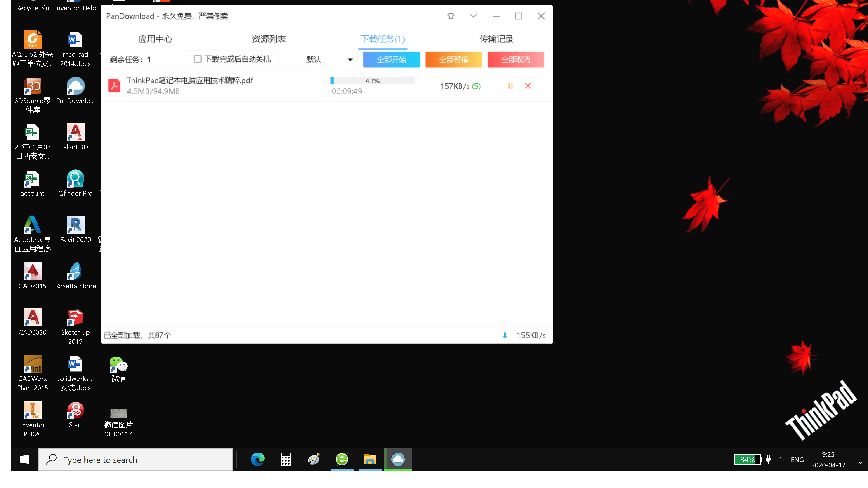Select CAD2020 desktop shortcut
868x488 pixels.
(33, 322)
